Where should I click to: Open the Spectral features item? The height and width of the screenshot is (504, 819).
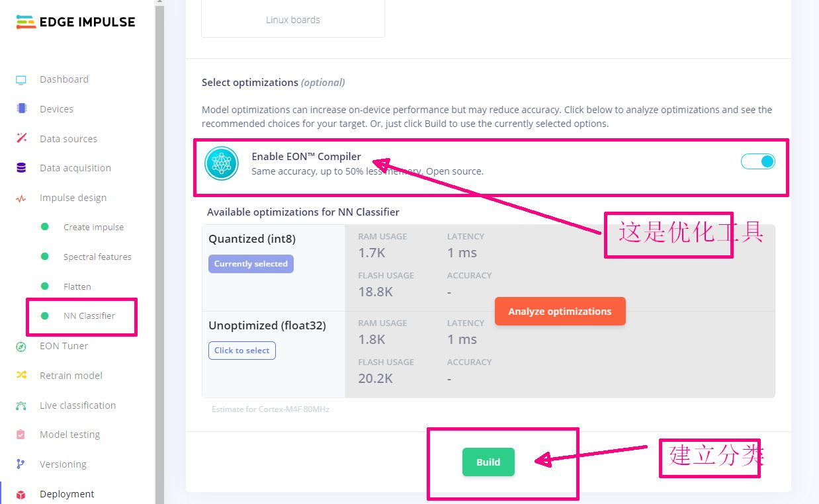[97, 257]
